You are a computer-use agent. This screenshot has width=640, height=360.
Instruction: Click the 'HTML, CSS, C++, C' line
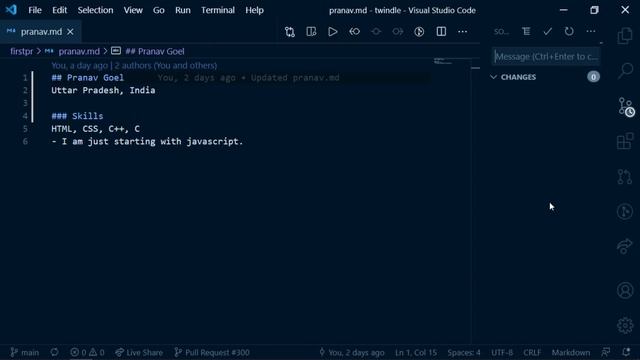click(96, 129)
